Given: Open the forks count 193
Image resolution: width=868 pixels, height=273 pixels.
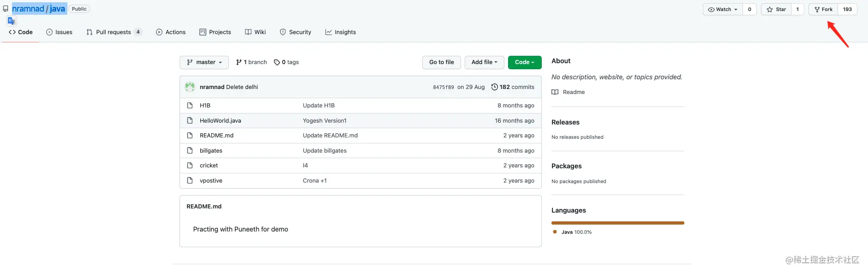Looking at the screenshot, I should tap(847, 9).
